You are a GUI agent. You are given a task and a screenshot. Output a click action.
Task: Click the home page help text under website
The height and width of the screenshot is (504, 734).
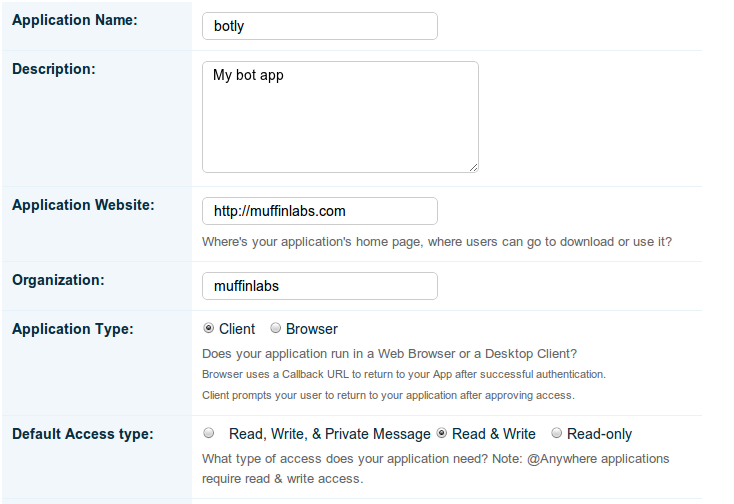click(436, 242)
